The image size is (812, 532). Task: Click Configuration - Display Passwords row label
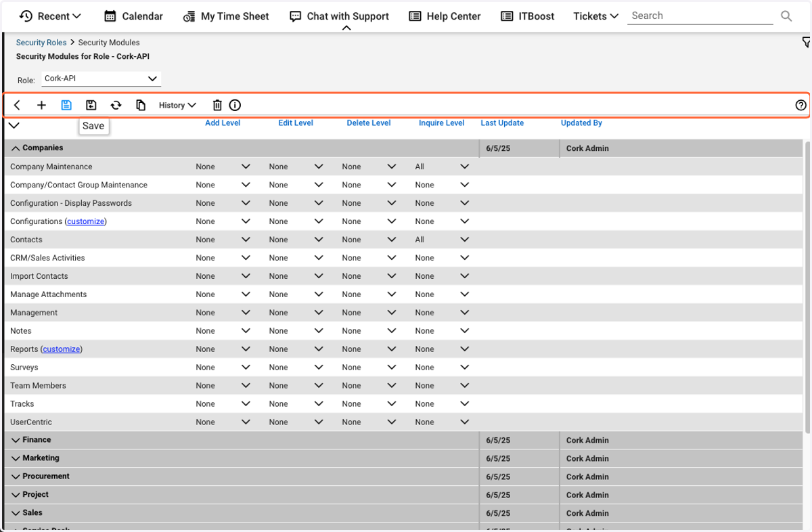coord(71,203)
